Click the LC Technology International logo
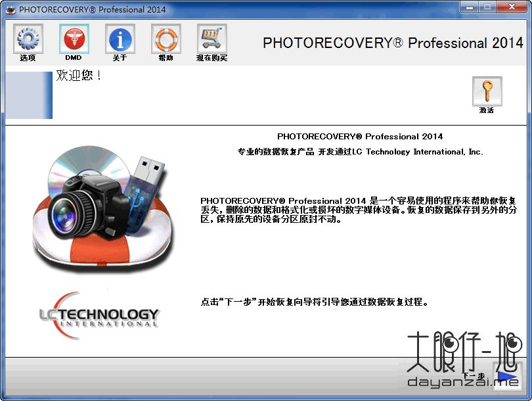This screenshot has width=532, height=401. point(99,316)
